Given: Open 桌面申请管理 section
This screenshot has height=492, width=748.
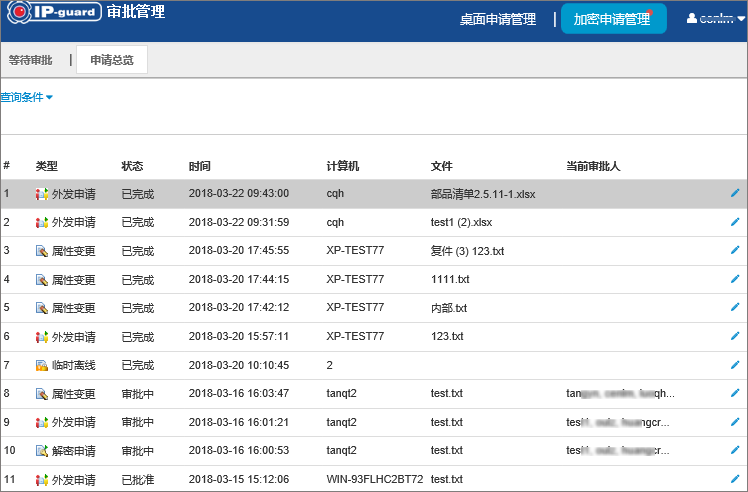Looking at the screenshot, I should pyautogui.click(x=498, y=19).
